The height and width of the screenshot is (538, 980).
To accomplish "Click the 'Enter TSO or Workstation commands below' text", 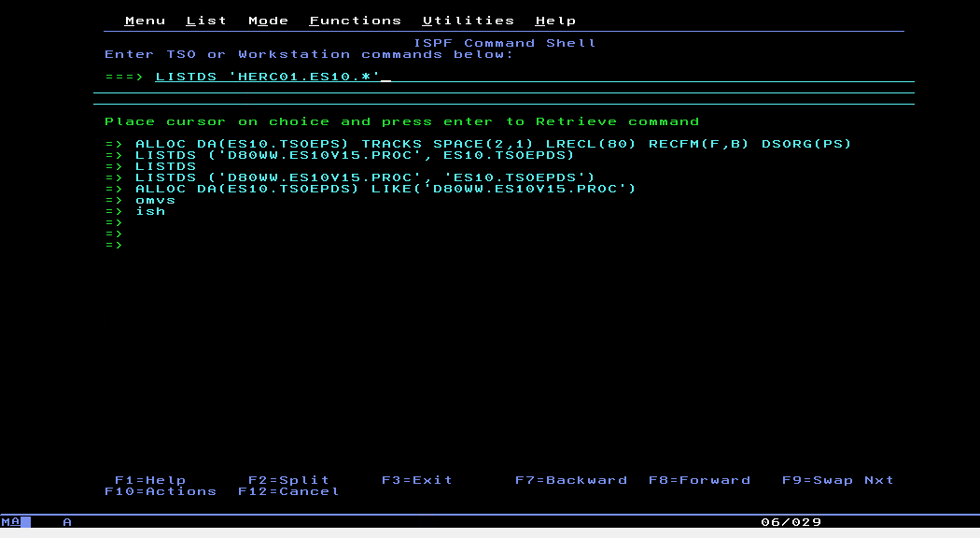I will [x=309, y=54].
